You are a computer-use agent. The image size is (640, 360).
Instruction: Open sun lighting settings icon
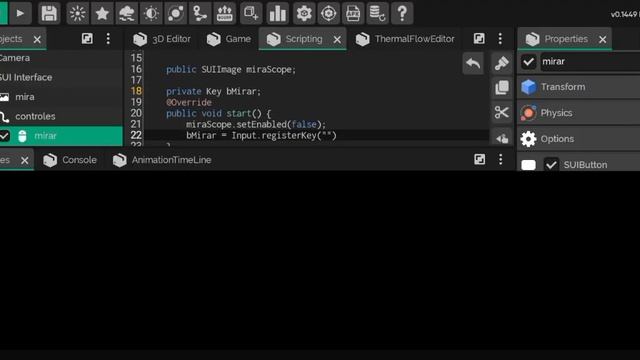pyautogui.click(x=78, y=13)
